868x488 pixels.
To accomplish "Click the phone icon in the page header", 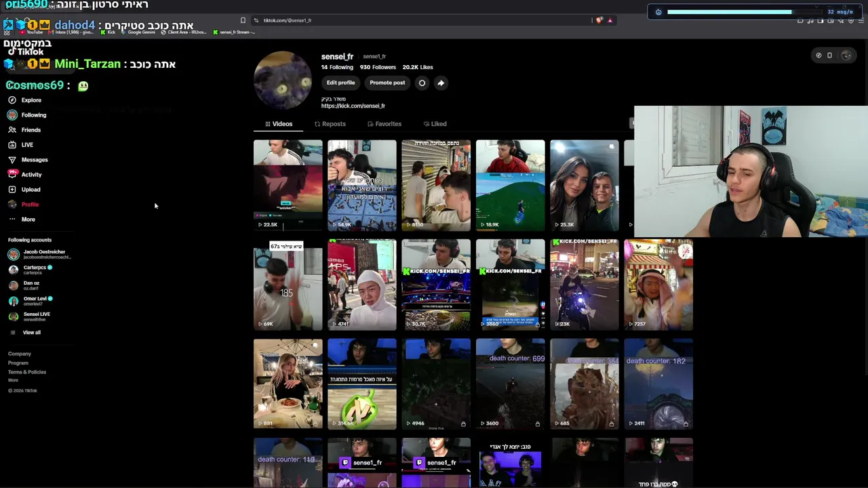I will tap(829, 56).
